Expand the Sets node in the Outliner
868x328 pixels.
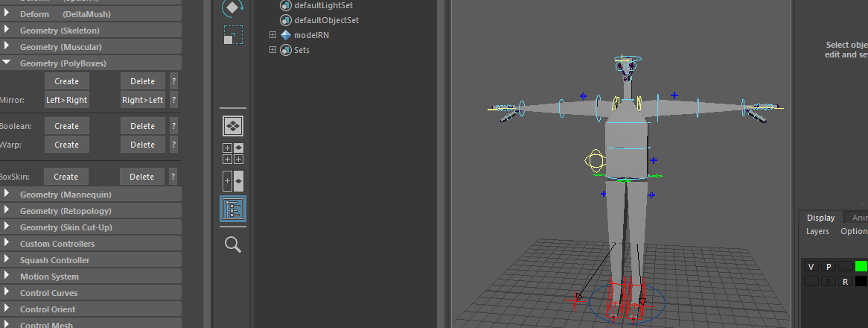(272, 50)
